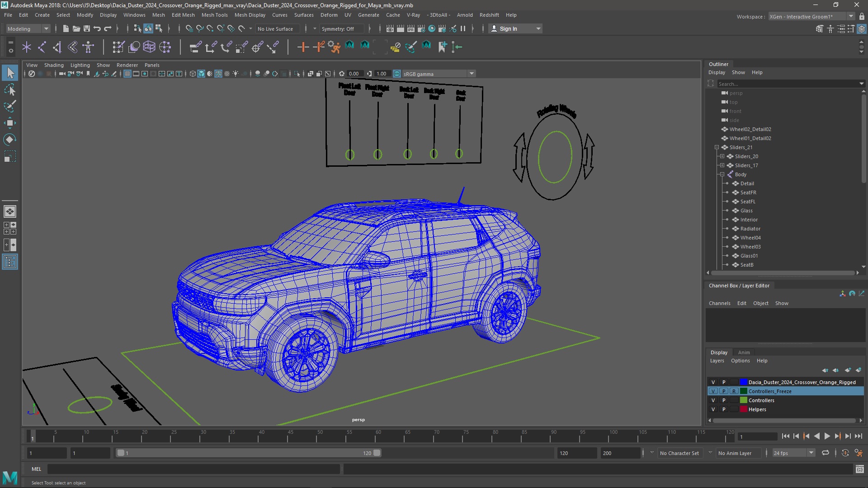Expand the Sliders_20 node
Image resolution: width=868 pixels, height=488 pixels.
(x=722, y=156)
